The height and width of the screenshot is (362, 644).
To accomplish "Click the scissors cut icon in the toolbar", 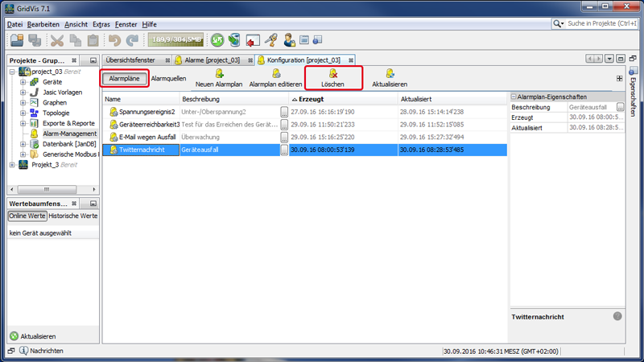I will coord(57,39).
